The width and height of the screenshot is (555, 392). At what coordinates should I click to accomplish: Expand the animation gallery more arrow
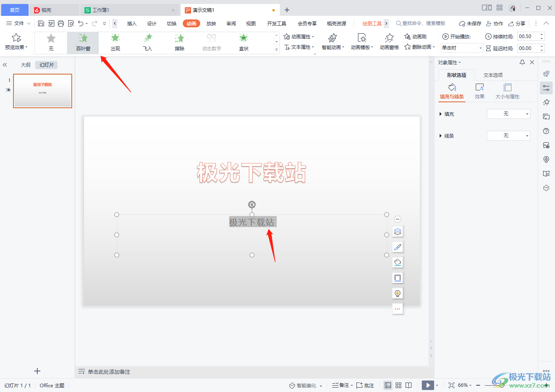point(276,50)
